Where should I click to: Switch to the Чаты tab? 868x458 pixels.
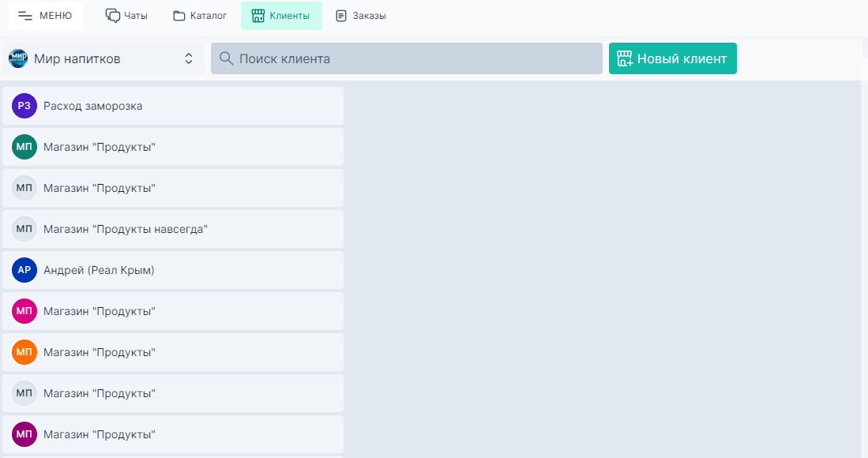126,16
